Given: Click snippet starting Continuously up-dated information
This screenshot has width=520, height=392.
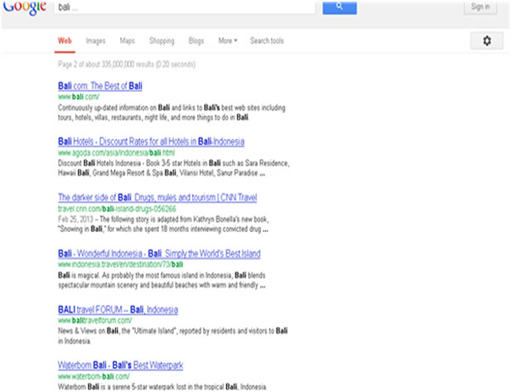Looking at the screenshot, I should [x=172, y=112].
